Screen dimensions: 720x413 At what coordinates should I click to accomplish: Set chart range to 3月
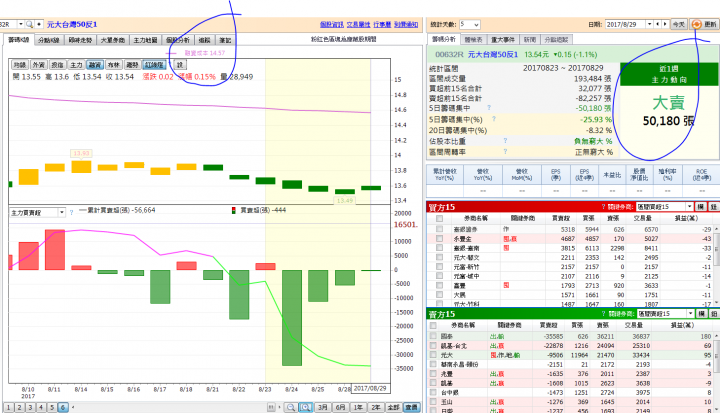[x=323, y=407]
